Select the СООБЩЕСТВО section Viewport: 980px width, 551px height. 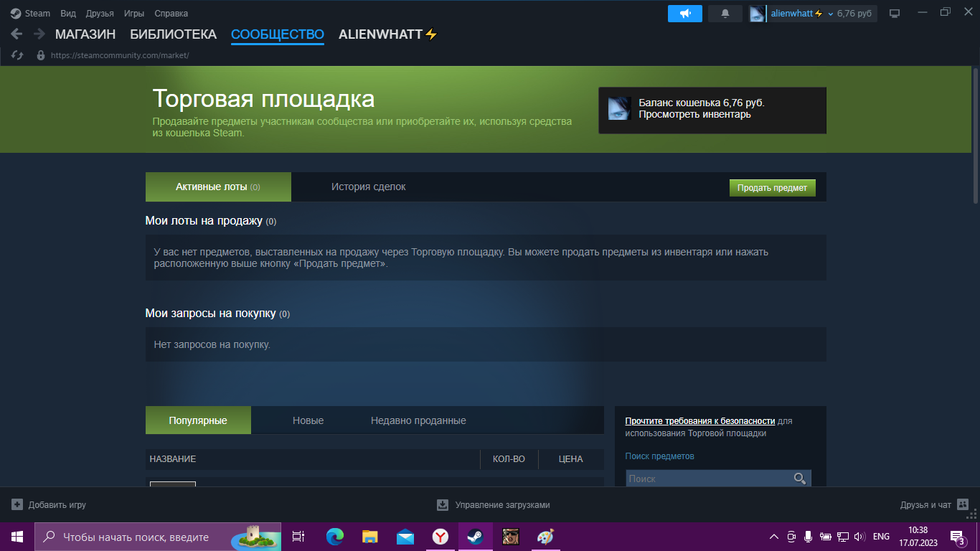click(x=278, y=34)
